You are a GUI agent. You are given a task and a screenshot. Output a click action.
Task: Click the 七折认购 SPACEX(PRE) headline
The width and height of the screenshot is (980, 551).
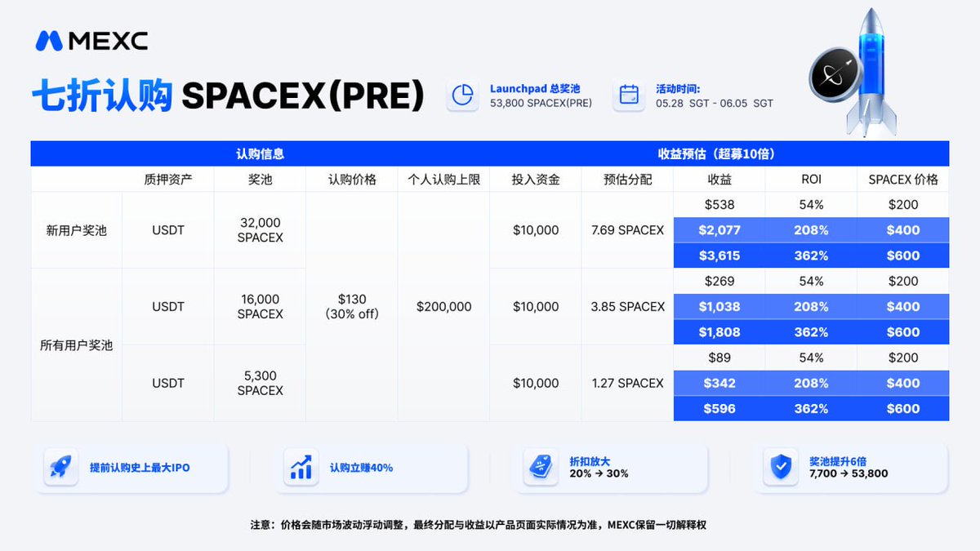pyautogui.click(x=228, y=96)
